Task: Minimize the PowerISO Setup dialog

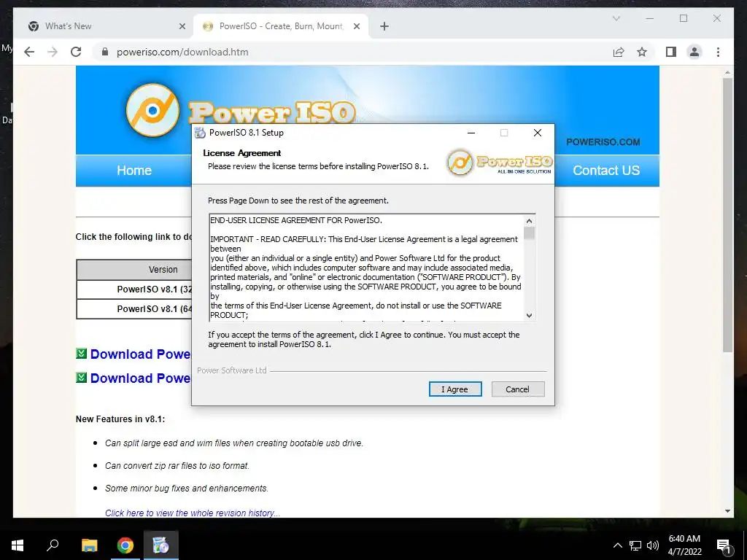Action: pyautogui.click(x=471, y=133)
